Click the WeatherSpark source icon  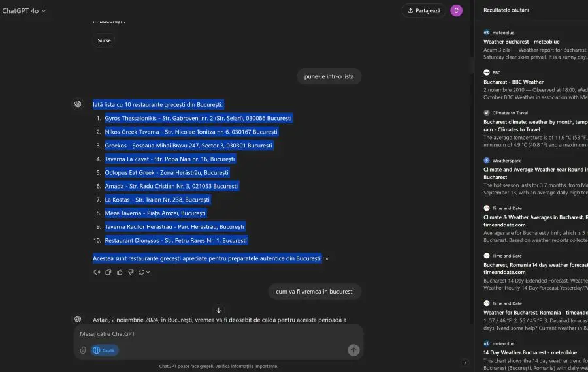click(486, 161)
